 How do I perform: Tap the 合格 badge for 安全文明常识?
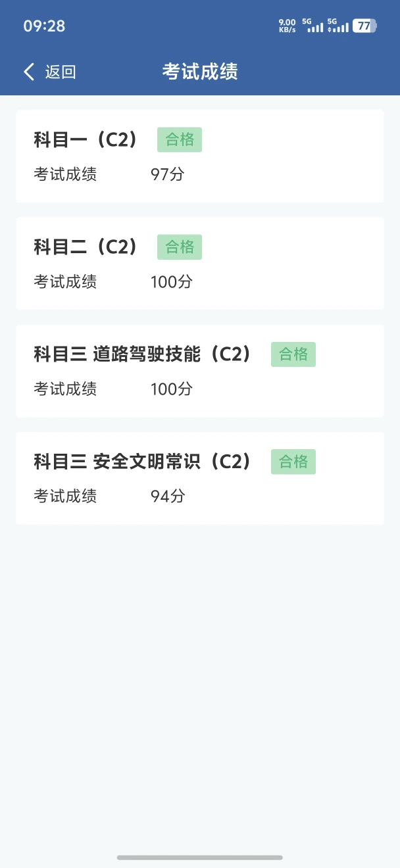[293, 462]
